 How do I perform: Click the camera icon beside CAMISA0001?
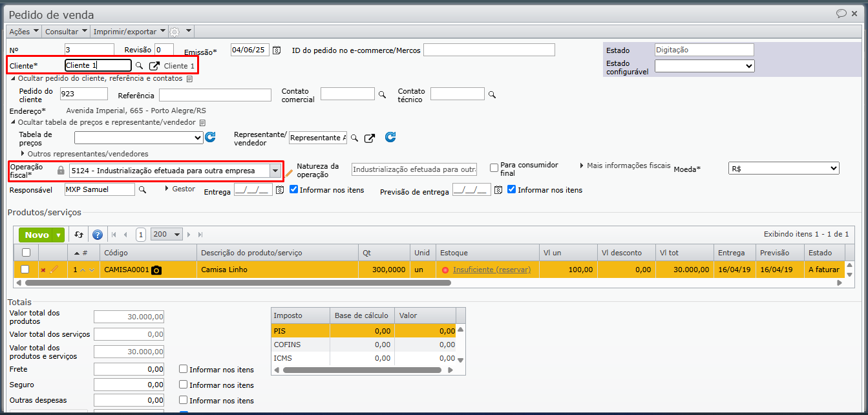click(156, 270)
